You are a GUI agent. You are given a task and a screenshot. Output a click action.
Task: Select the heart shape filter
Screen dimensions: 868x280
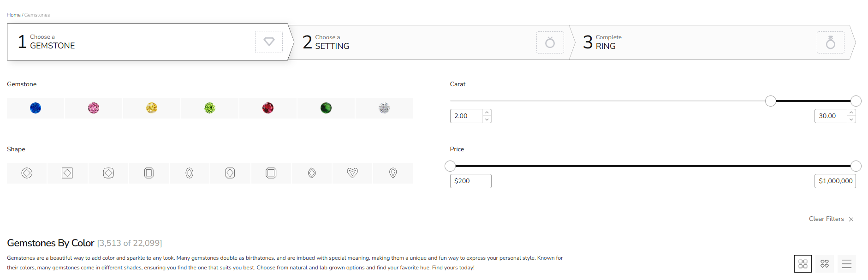[352, 173]
